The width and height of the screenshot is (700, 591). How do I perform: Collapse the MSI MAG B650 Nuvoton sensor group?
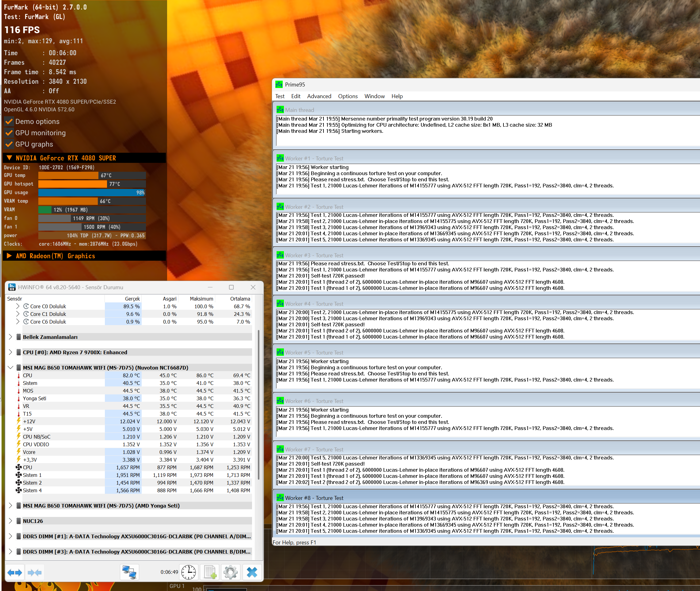point(10,367)
